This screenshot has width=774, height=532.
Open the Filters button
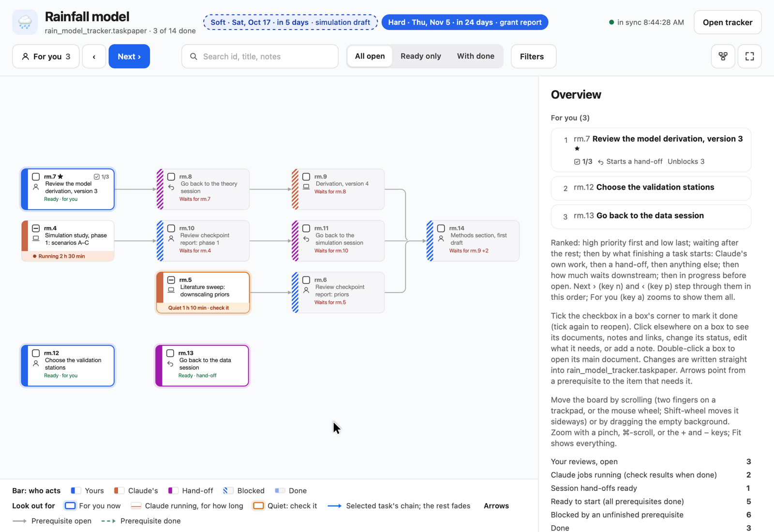pyautogui.click(x=533, y=57)
